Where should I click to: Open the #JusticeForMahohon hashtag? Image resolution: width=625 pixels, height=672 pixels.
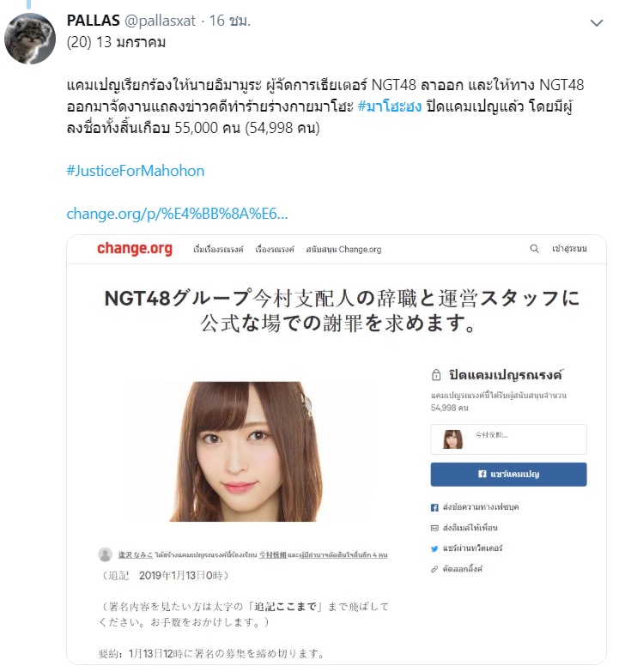pyautogui.click(x=135, y=171)
